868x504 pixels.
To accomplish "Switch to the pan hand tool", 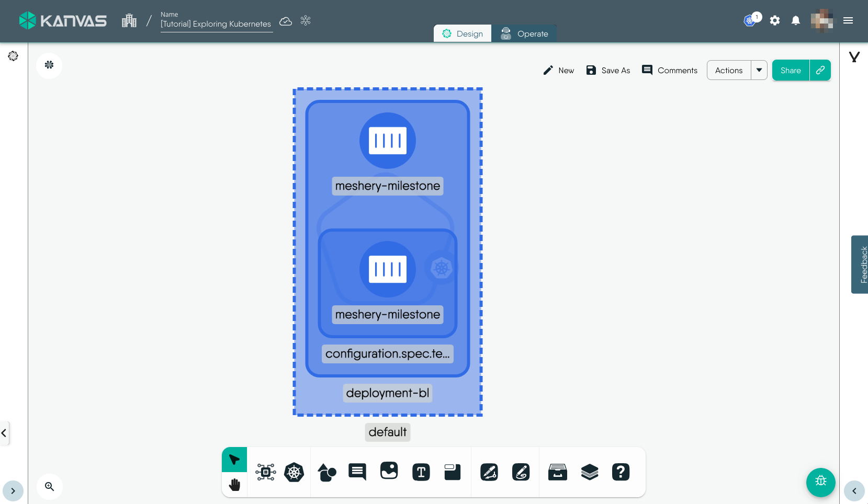I will coord(234,485).
